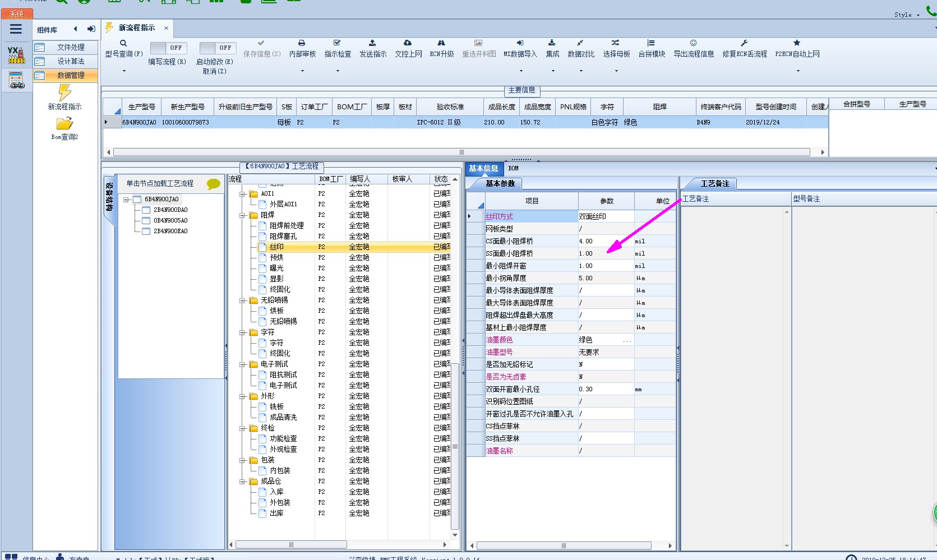
Task: Click the process tree vertical scrollbar
Action: pos(455,446)
